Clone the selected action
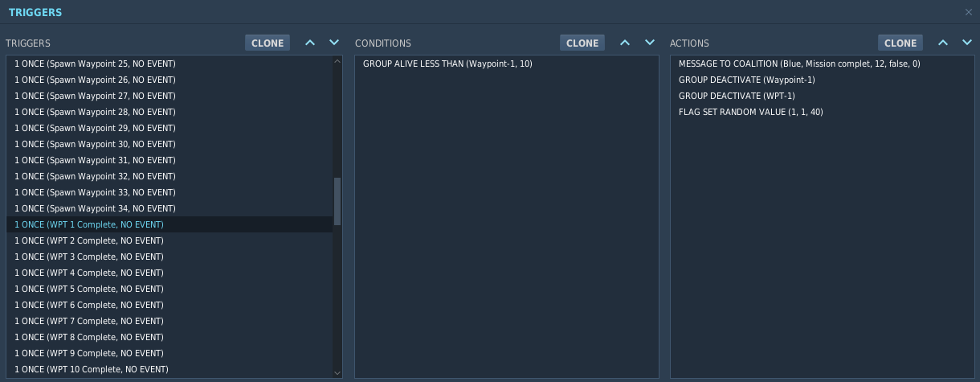The image size is (980, 382). 900,43
